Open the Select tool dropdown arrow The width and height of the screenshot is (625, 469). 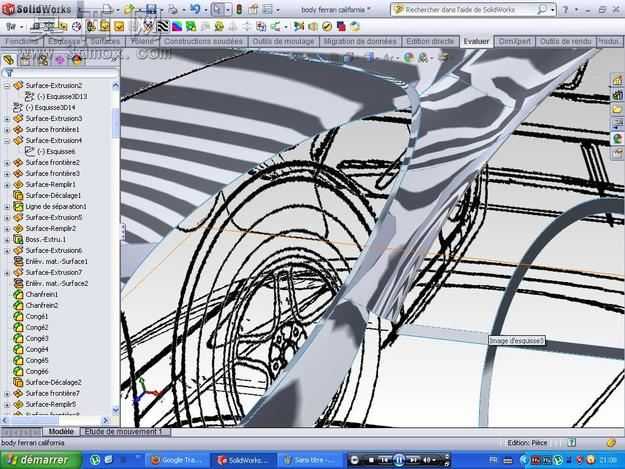pyautogui.click(x=228, y=9)
